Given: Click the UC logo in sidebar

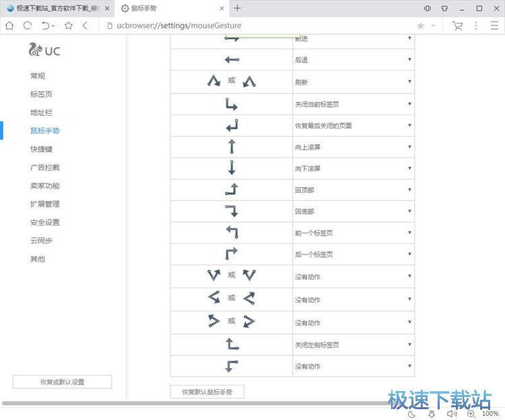Looking at the screenshot, I should [44, 50].
